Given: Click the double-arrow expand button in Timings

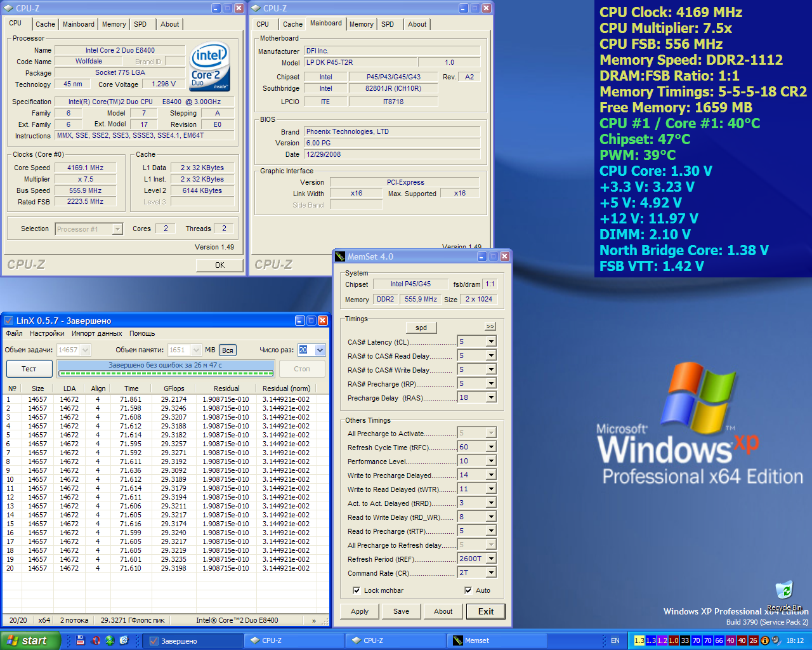Looking at the screenshot, I should point(490,326).
